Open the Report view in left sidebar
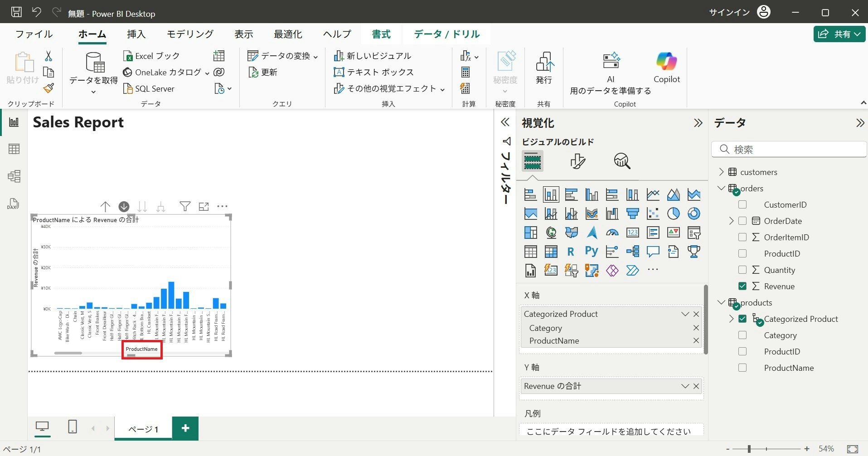The height and width of the screenshot is (456, 868). (14, 122)
